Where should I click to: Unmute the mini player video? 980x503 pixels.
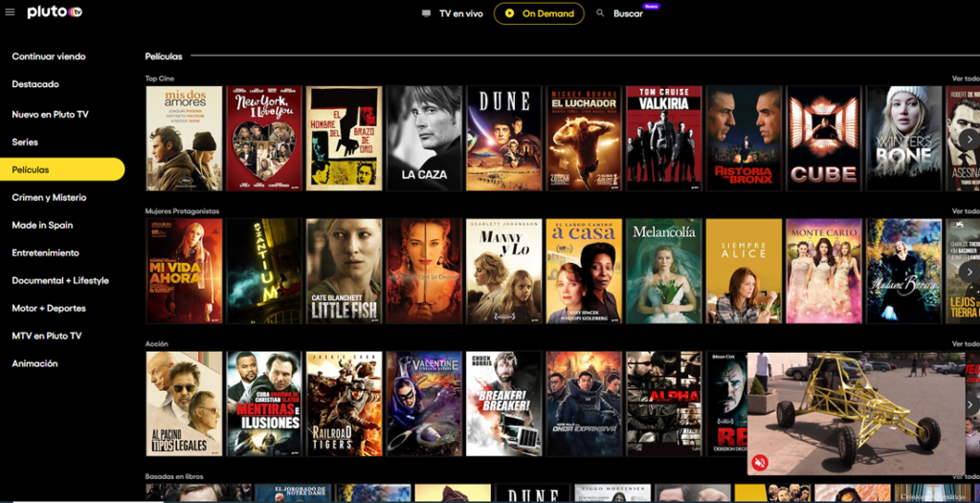tap(760, 462)
